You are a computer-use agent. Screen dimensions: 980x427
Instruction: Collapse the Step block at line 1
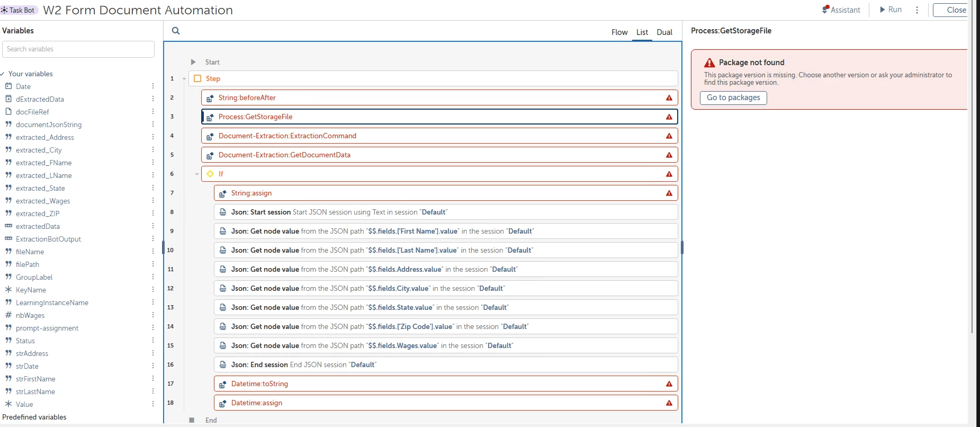coord(184,78)
